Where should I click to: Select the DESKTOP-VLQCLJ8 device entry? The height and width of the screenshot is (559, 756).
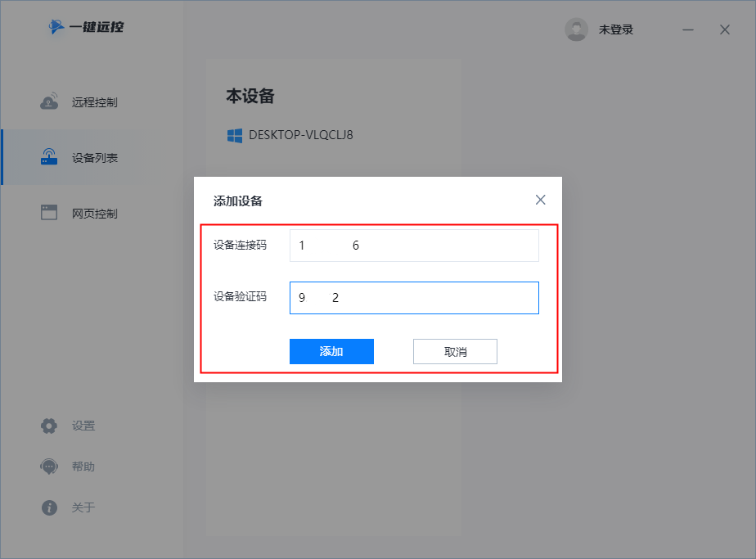(290, 135)
